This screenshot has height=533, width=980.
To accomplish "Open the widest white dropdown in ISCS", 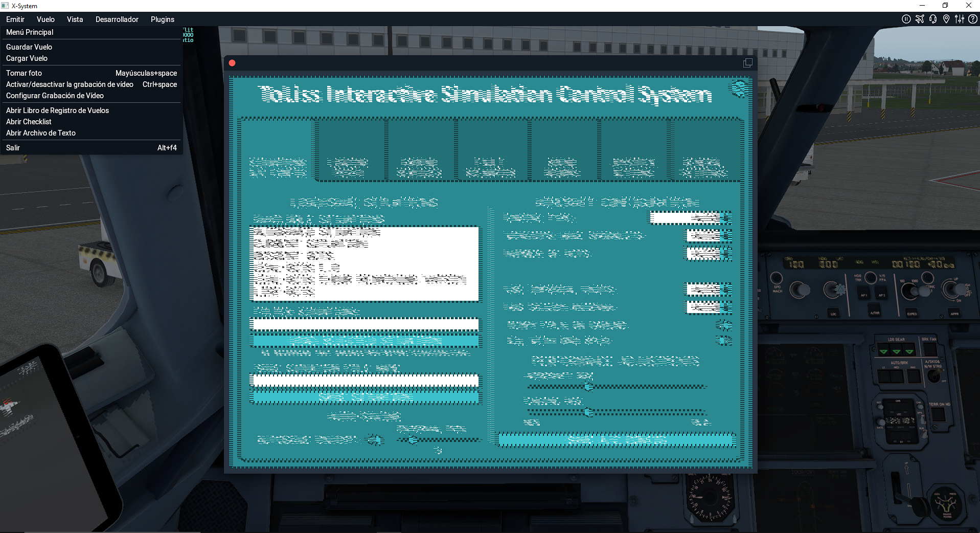I will point(691,218).
